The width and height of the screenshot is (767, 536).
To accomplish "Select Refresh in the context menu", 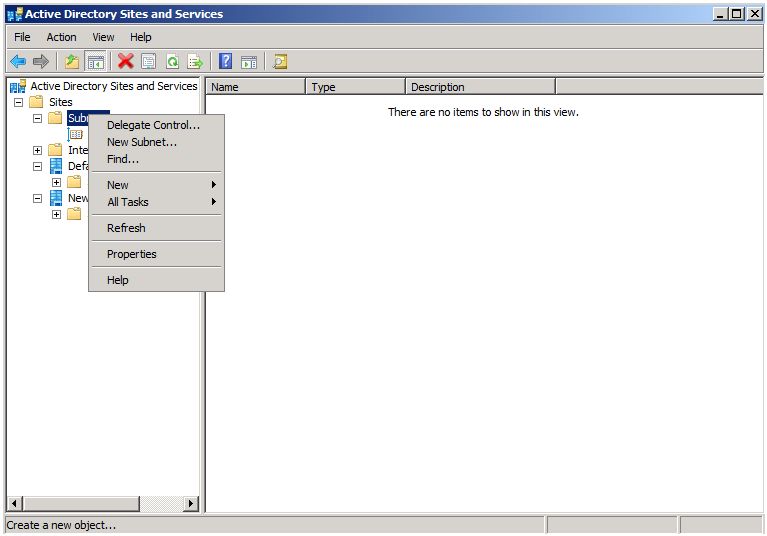I will click(x=157, y=228).
